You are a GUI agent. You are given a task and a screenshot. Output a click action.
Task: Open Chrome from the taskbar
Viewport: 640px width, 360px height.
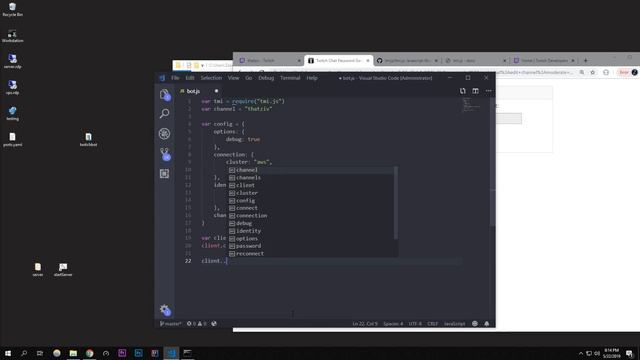coord(89,353)
